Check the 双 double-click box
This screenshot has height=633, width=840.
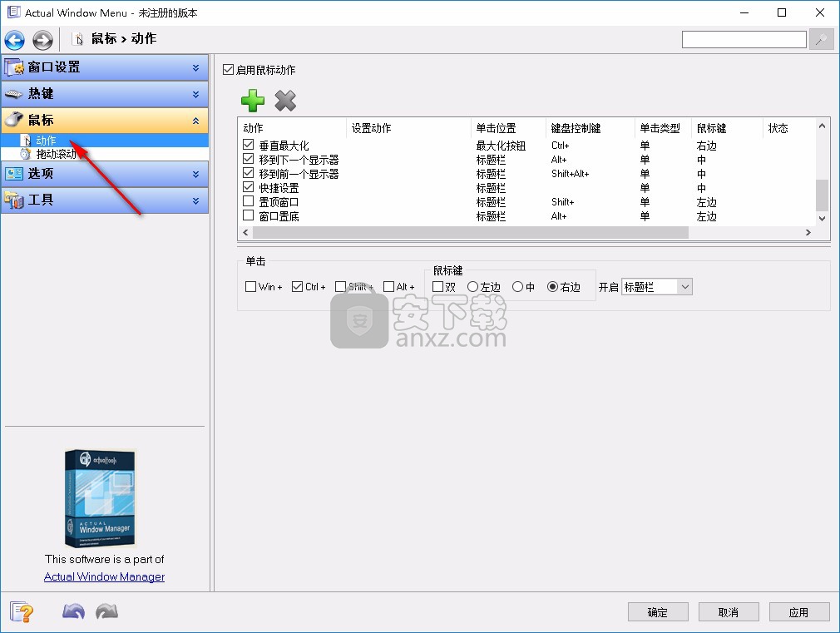click(x=437, y=287)
